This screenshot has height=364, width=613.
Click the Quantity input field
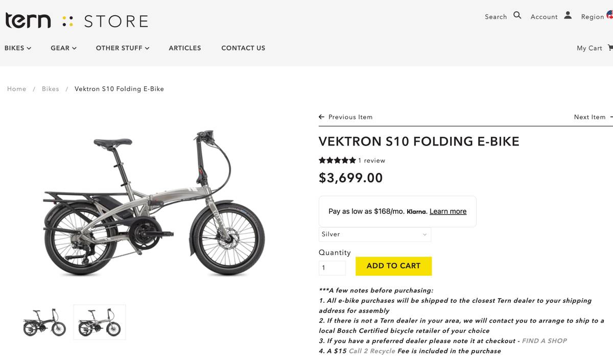(x=332, y=268)
